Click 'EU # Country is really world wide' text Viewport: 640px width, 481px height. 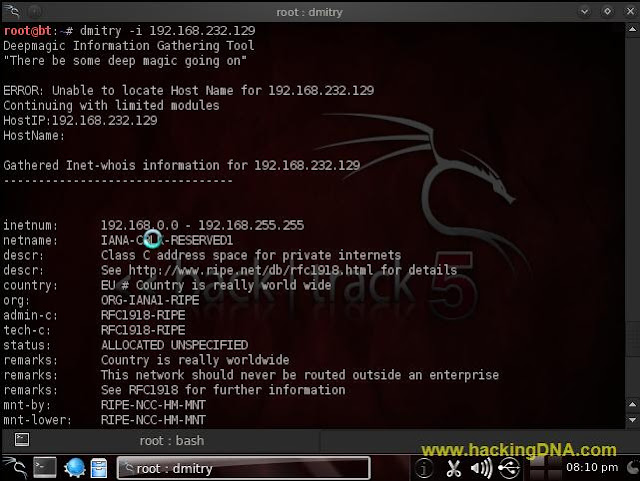[x=216, y=285]
